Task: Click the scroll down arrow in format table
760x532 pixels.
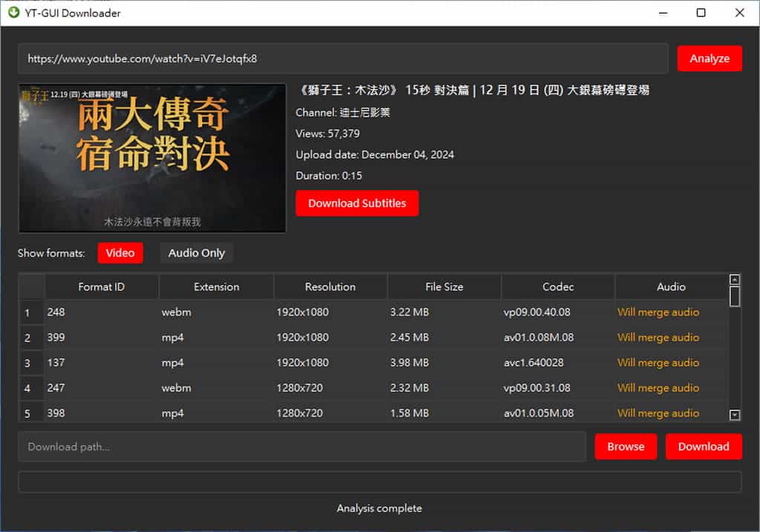Action: (x=735, y=416)
